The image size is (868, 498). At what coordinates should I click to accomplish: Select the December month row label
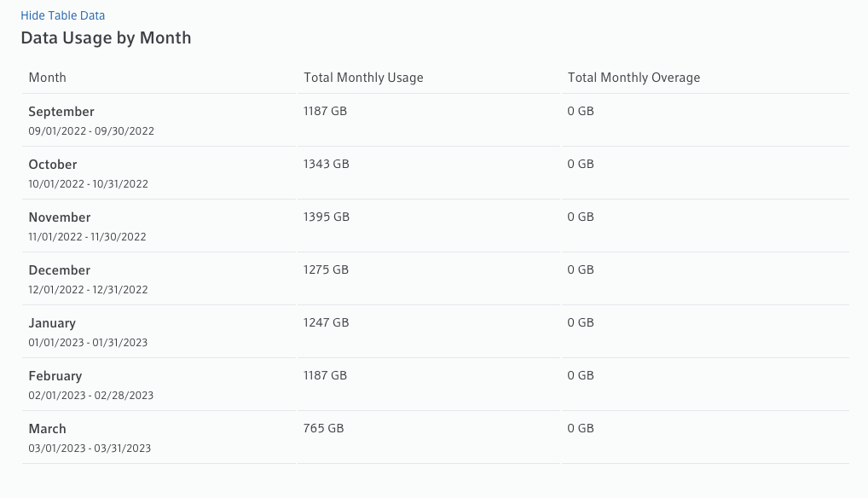pos(59,270)
